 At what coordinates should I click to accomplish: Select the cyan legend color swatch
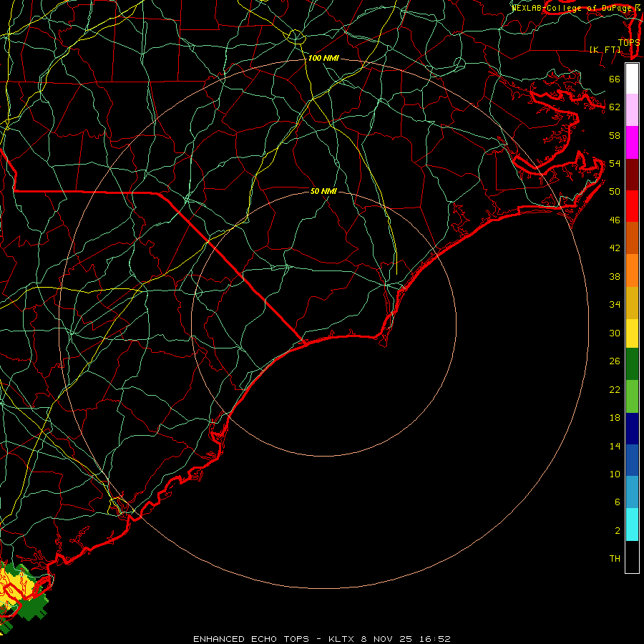pos(632,525)
